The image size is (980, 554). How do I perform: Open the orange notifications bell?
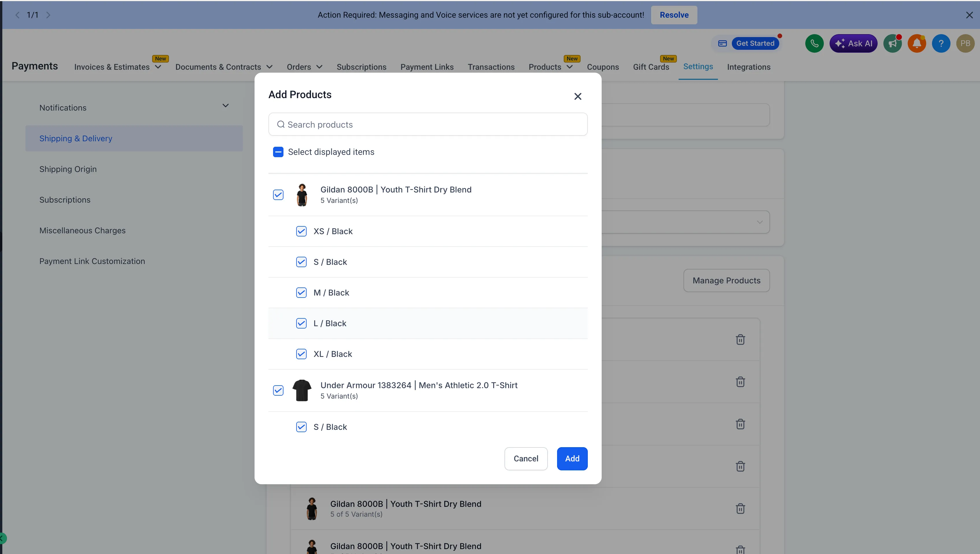pyautogui.click(x=917, y=43)
